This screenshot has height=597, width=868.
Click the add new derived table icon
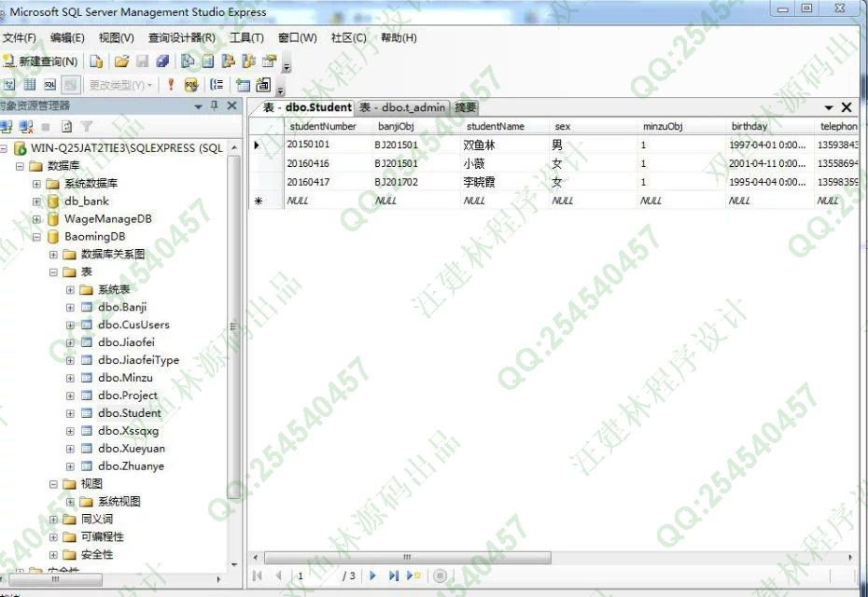point(262,85)
